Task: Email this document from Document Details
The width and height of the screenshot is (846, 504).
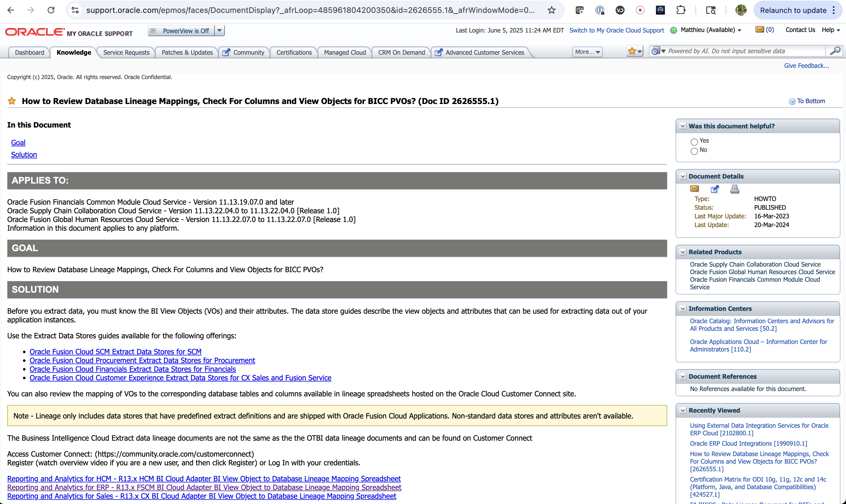Action: 695,189
